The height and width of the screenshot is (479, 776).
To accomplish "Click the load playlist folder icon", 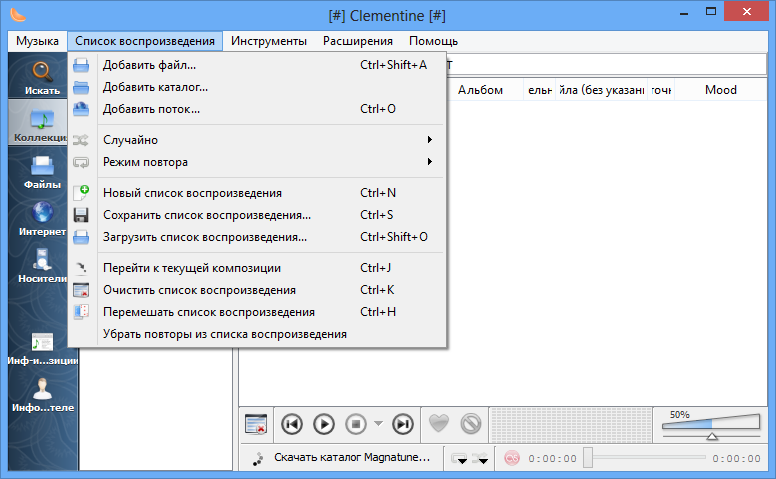I will [81, 238].
